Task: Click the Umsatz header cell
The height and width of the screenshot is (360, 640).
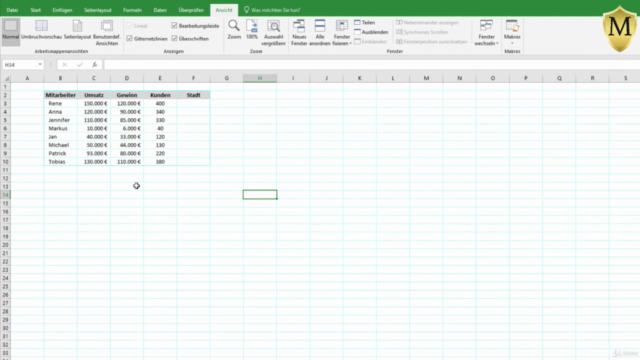Action: point(93,95)
